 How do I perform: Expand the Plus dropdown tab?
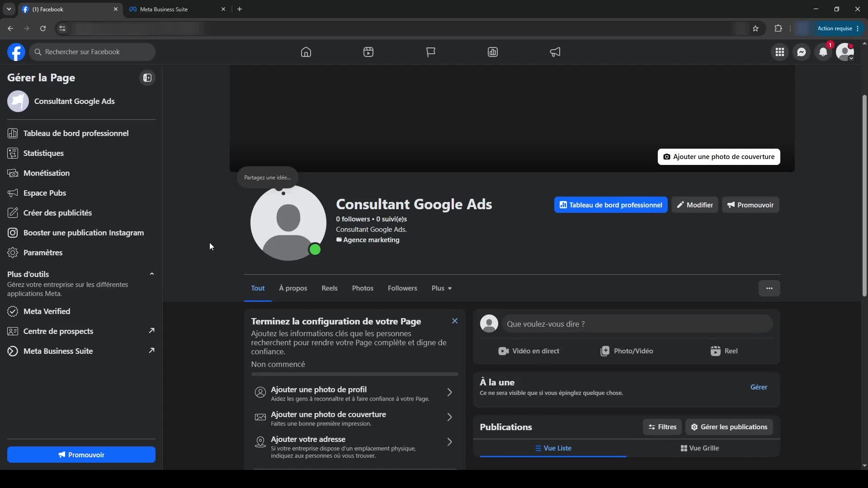[442, 288]
